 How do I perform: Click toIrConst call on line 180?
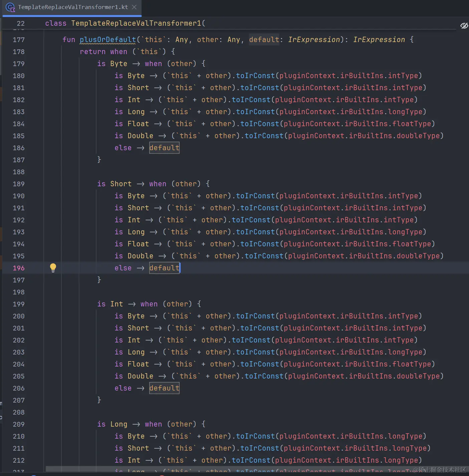[255, 75]
